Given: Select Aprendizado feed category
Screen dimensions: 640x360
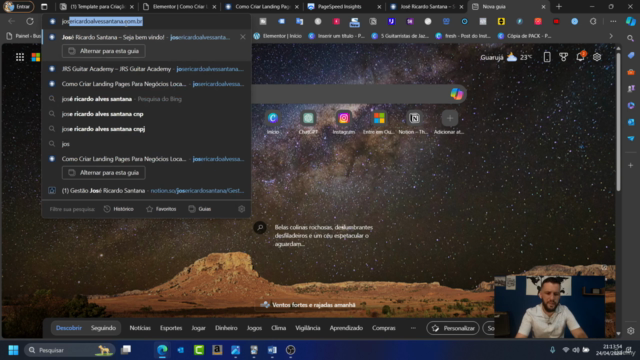Looking at the screenshot, I should click(x=346, y=328).
